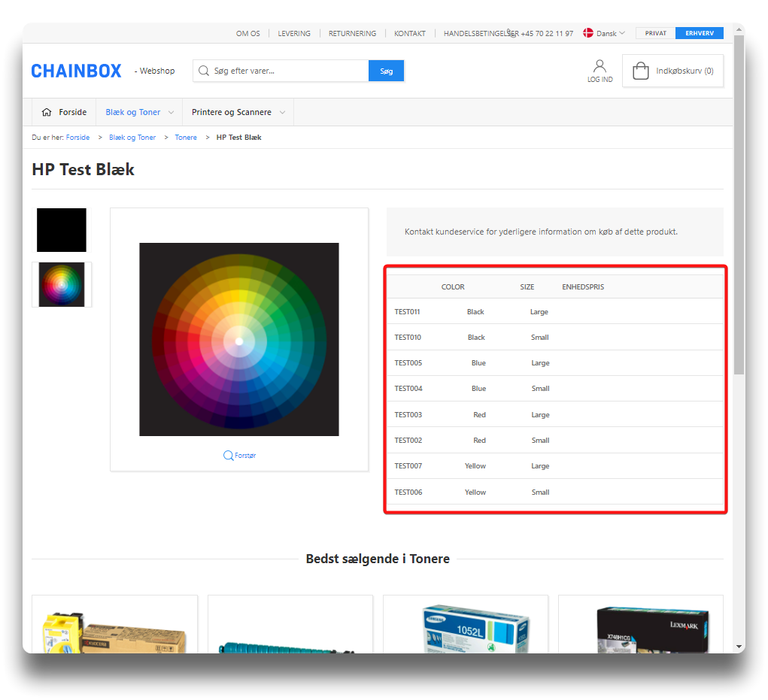Go to Tonere breadcrumb link
Viewport: 768px width, 700px height.
tap(186, 138)
